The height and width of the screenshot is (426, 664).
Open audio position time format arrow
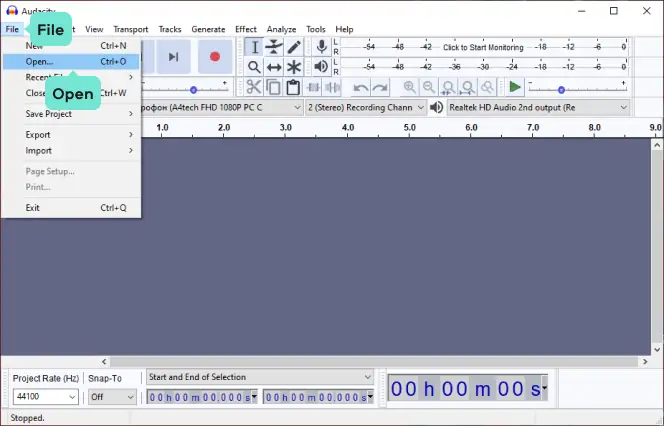tap(544, 388)
